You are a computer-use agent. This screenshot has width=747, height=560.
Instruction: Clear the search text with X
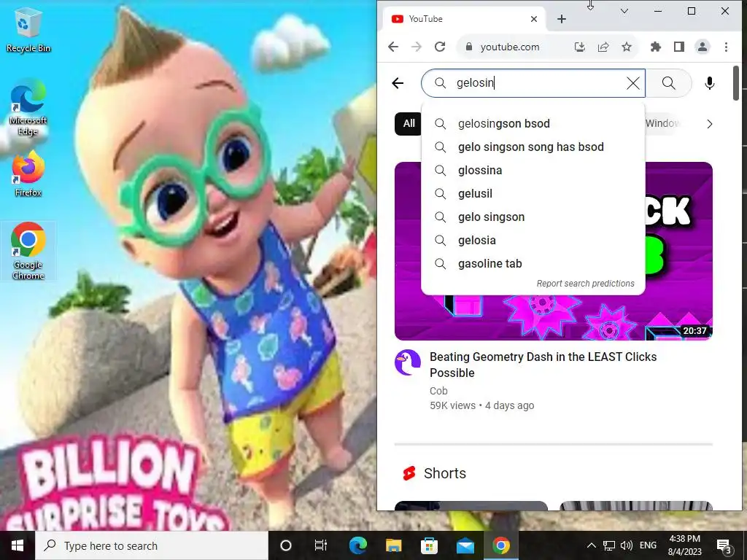pos(632,83)
